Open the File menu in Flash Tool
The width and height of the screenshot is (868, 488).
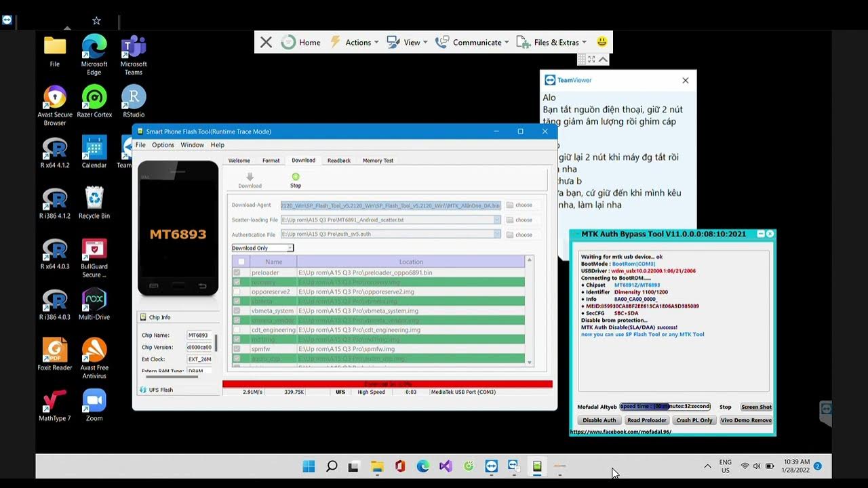140,145
